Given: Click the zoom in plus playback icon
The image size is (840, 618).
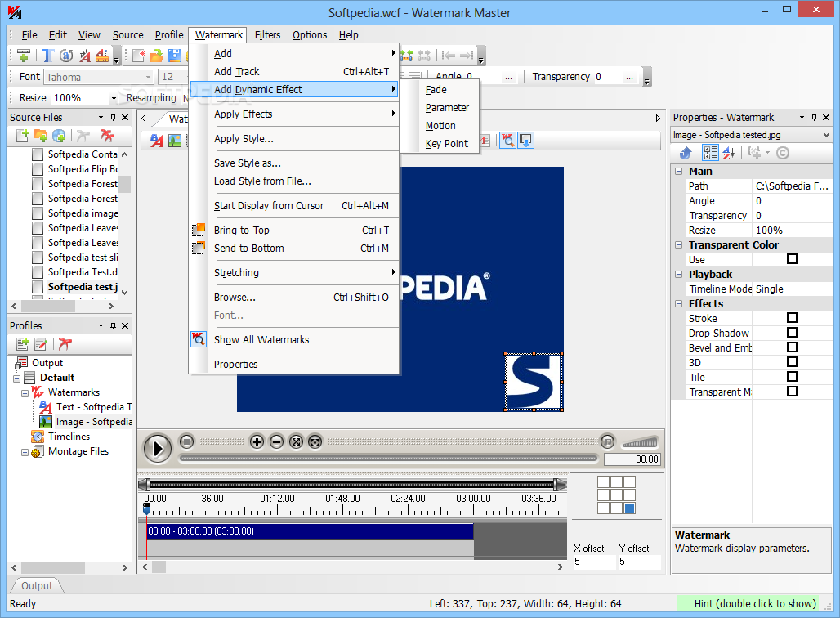Looking at the screenshot, I should point(257,441).
